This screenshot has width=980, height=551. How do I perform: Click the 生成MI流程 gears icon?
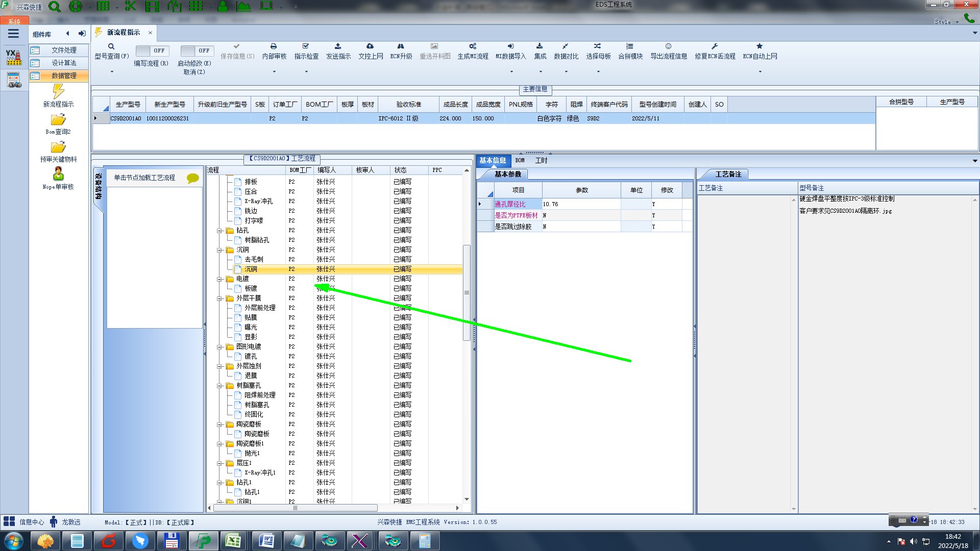click(x=473, y=46)
